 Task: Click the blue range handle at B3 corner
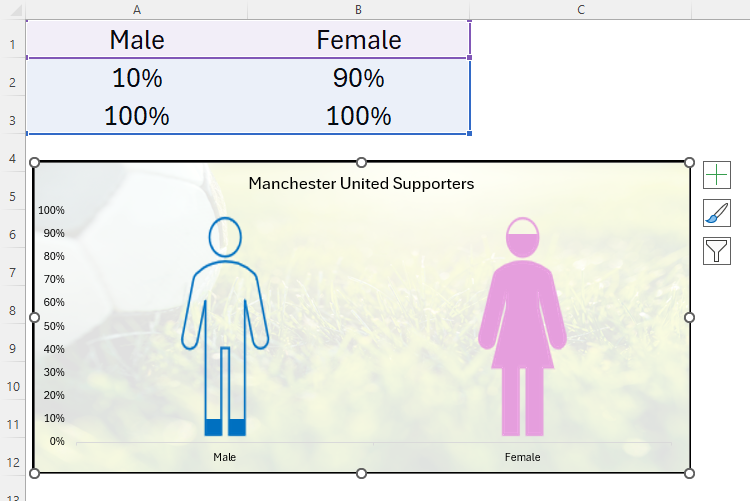[x=469, y=134]
